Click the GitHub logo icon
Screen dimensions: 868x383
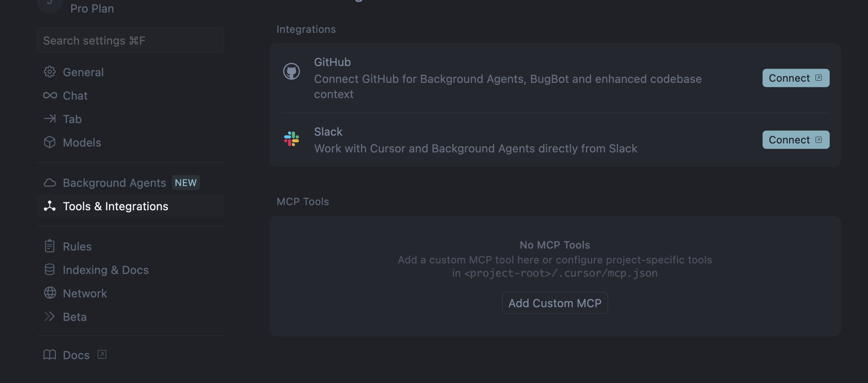tap(291, 72)
